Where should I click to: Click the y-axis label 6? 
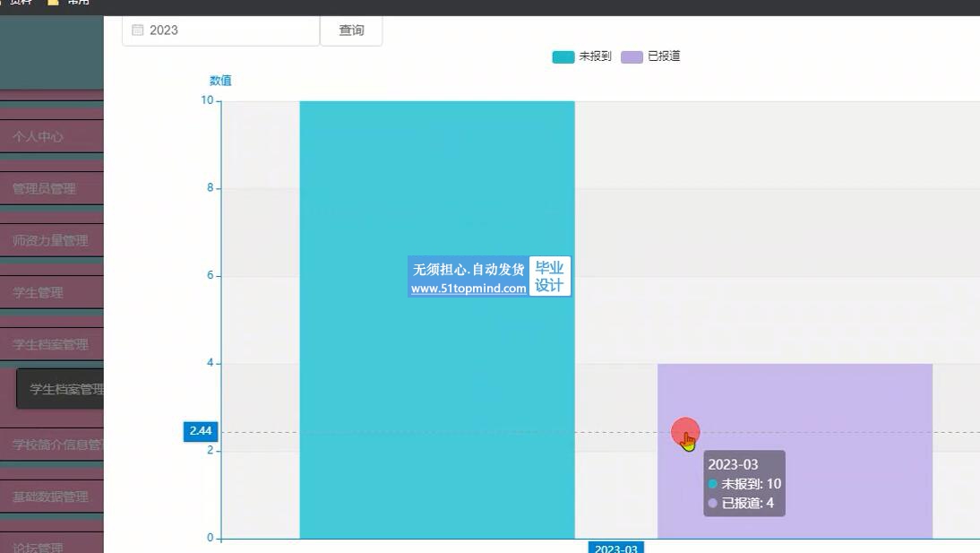(x=210, y=275)
